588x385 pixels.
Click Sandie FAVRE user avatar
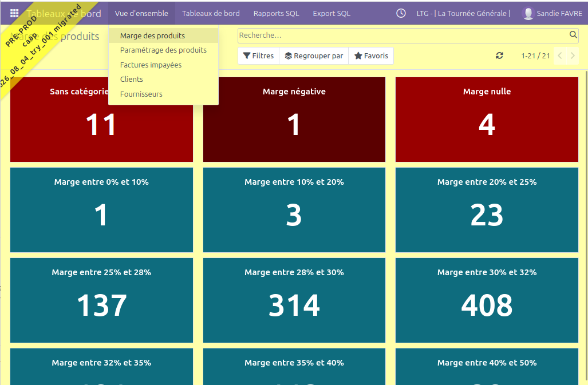528,14
